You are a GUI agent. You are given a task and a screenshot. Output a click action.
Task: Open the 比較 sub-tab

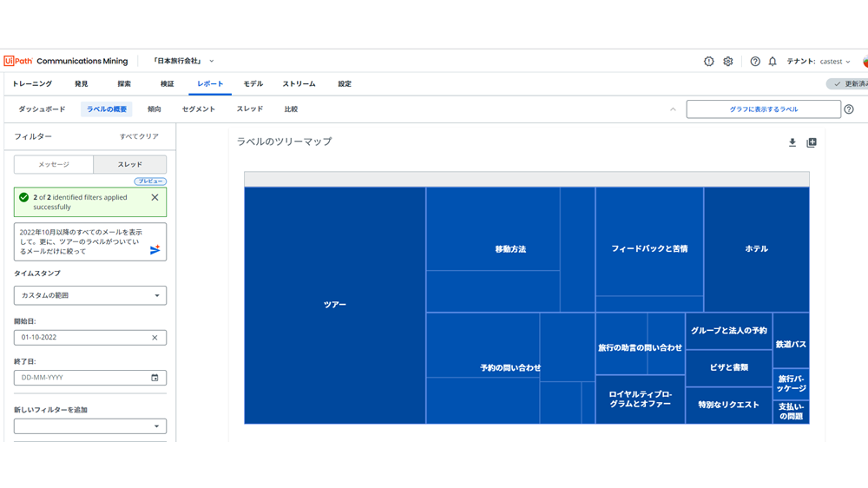click(291, 109)
